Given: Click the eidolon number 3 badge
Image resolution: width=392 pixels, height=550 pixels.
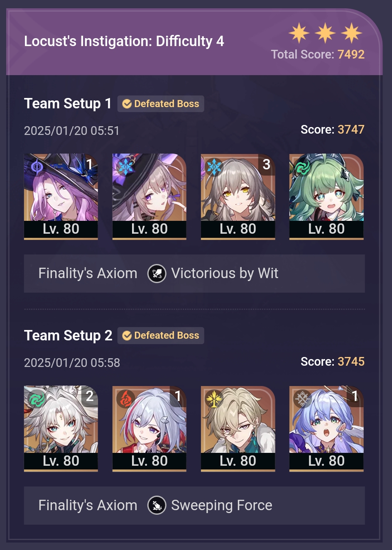Looking at the screenshot, I should [267, 164].
